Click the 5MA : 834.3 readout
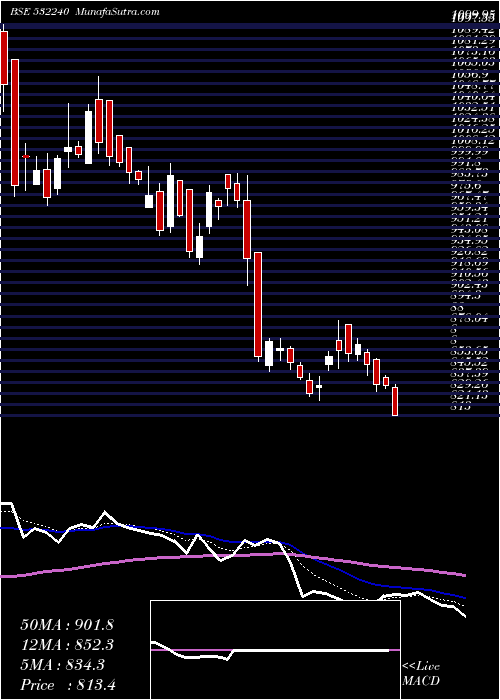 pyautogui.click(x=62, y=665)
